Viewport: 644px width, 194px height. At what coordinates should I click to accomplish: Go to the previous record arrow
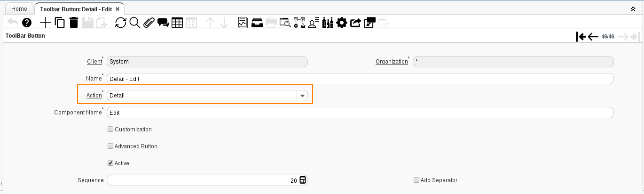pos(593,37)
